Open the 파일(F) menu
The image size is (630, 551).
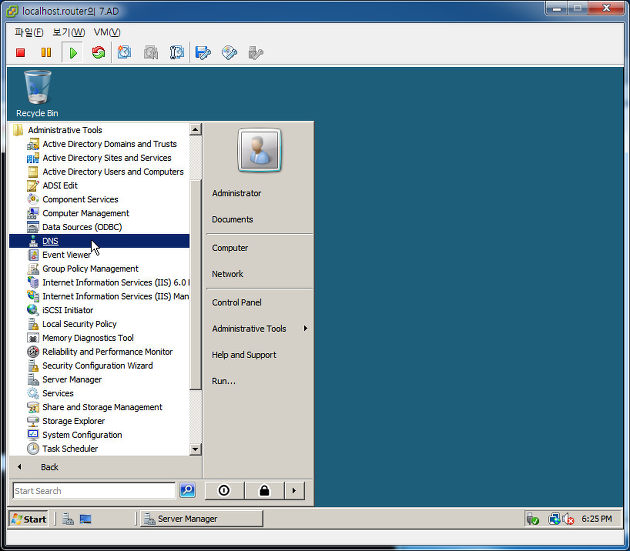tap(29, 32)
